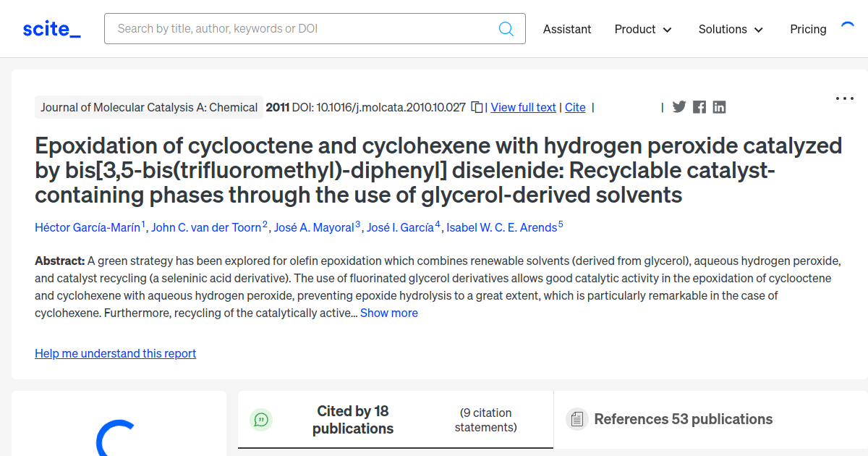Click the References document icon
This screenshot has height=456, width=868.
(576, 420)
